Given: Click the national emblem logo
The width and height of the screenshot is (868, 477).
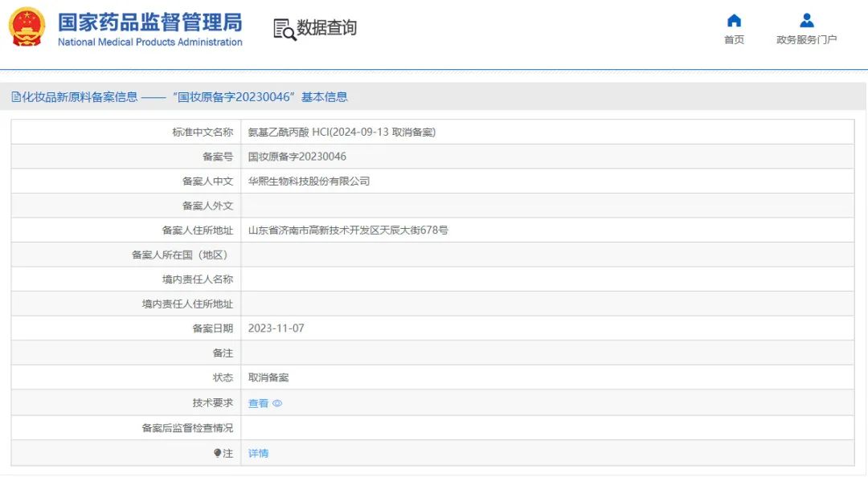Looking at the screenshot, I should point(27,26).
